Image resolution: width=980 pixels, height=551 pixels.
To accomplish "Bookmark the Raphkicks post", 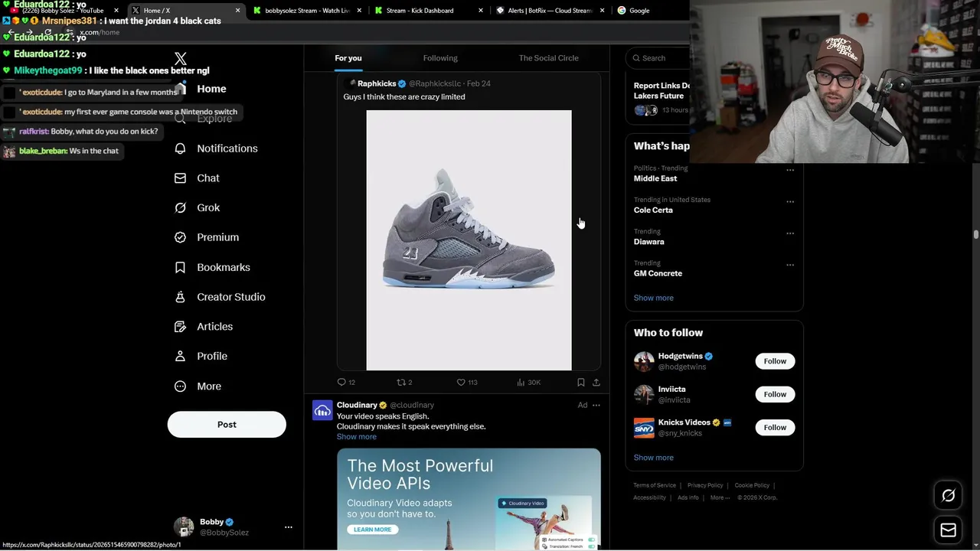I will (x=581, y=382).
